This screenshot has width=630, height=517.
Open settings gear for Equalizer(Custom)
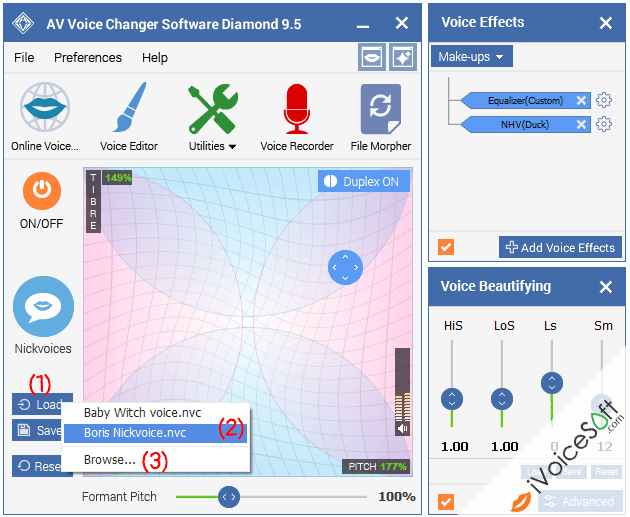coord(604,100)
